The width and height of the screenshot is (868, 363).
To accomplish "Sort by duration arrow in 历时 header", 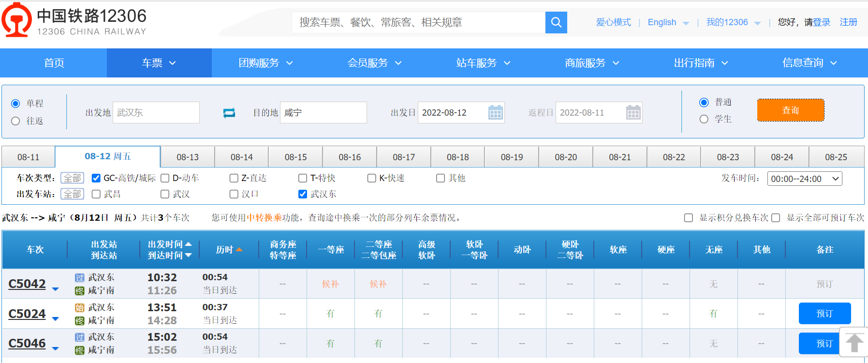I will [x=239, y=250].
